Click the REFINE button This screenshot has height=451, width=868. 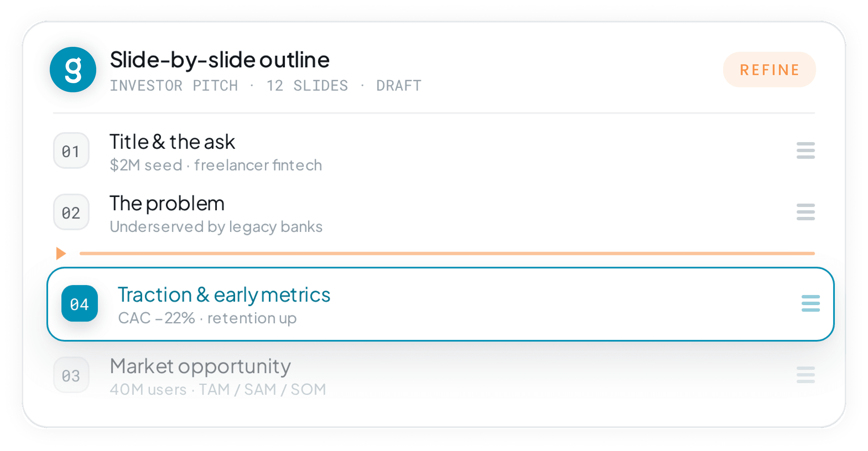tap(769, 70)
